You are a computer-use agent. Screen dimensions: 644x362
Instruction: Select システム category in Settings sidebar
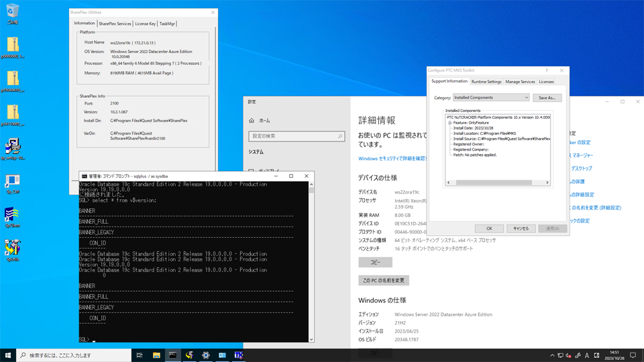pyautogui.click(x=256, y=152)
